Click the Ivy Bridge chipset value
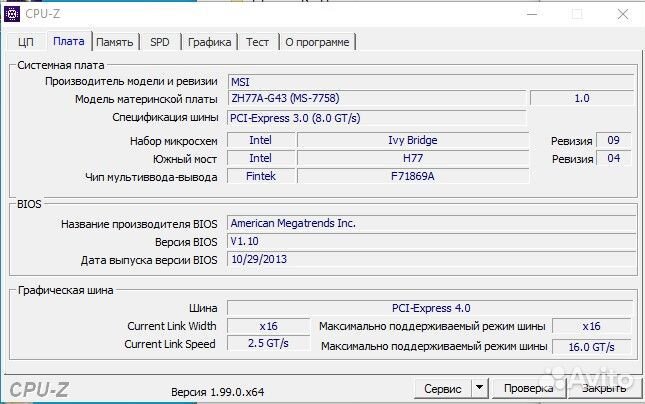Image resolution: width=645 pixels, height=404 pixels. tap(413, 140)
